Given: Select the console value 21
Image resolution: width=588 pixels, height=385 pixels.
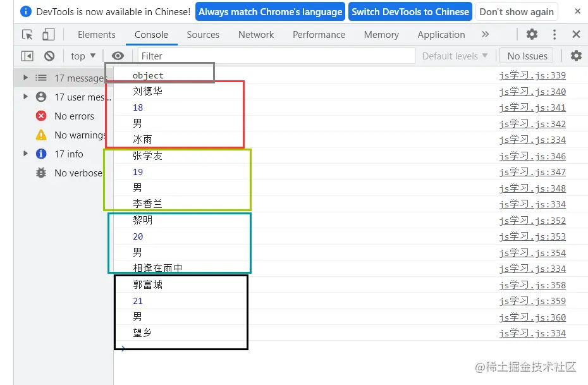Looking at the screenshot, I should [x=138, y=301].
